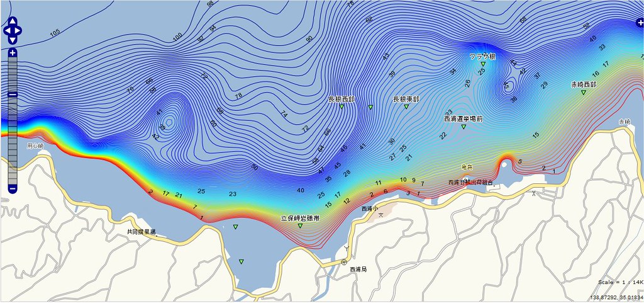
Task: Zoom in using the plus button on zoom bar
Action: pyautogui.click(x=13, y=52)
